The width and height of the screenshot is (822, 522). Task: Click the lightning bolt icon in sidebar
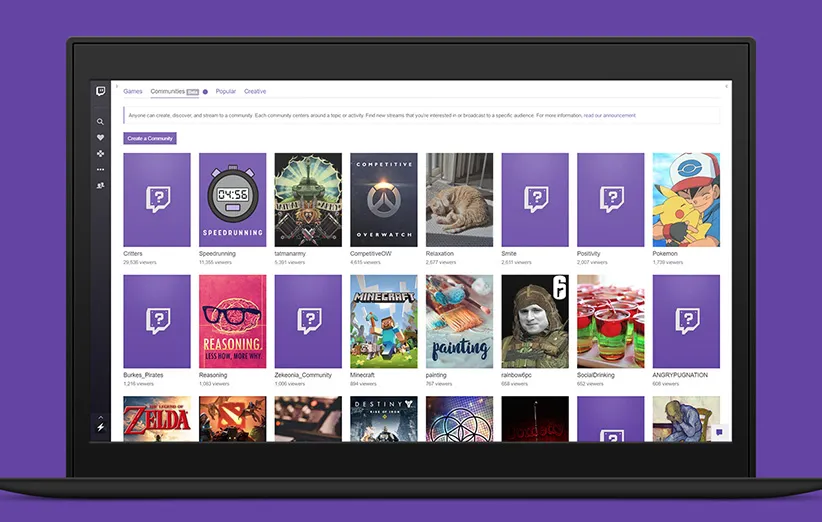tap(100, 427)
